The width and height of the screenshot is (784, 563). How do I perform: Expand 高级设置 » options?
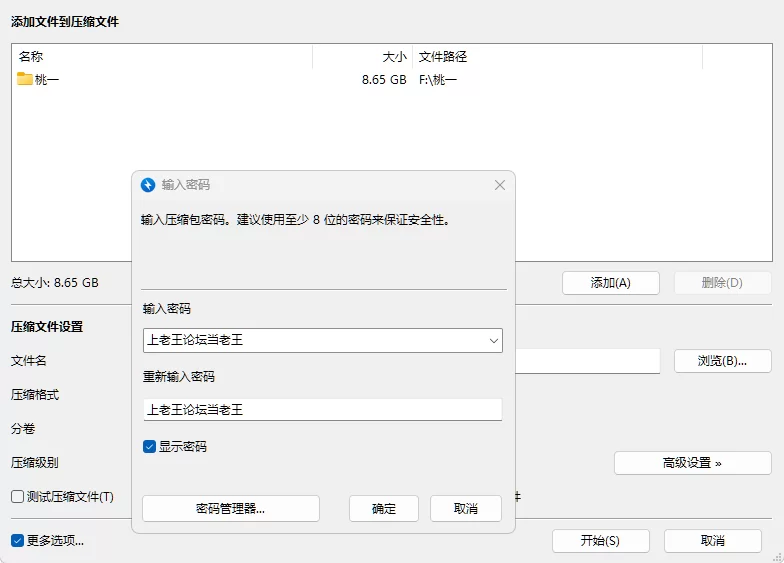(x=692, y=463)
